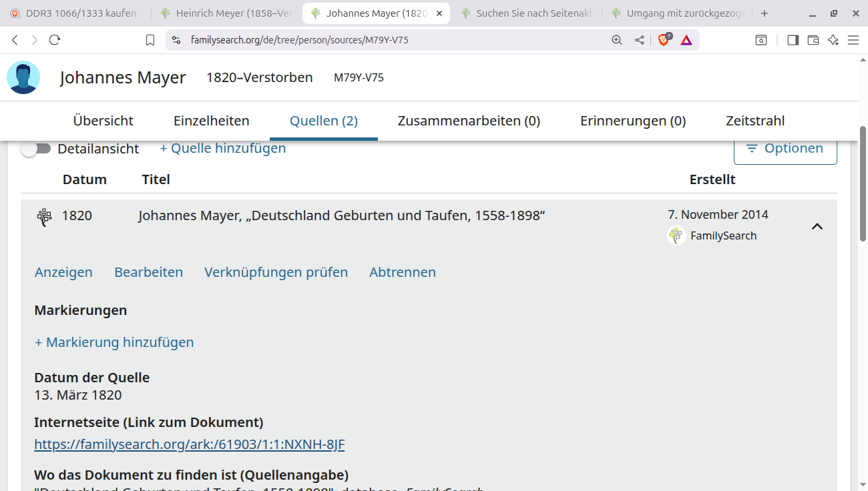This screenshot has height=491, width=868.
Task: Open a new browser tab
Action: click(x=765, y=13)
